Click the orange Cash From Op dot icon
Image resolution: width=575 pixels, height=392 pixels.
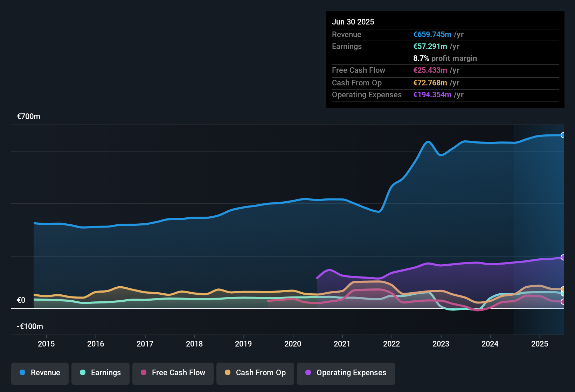coord(227,373)
